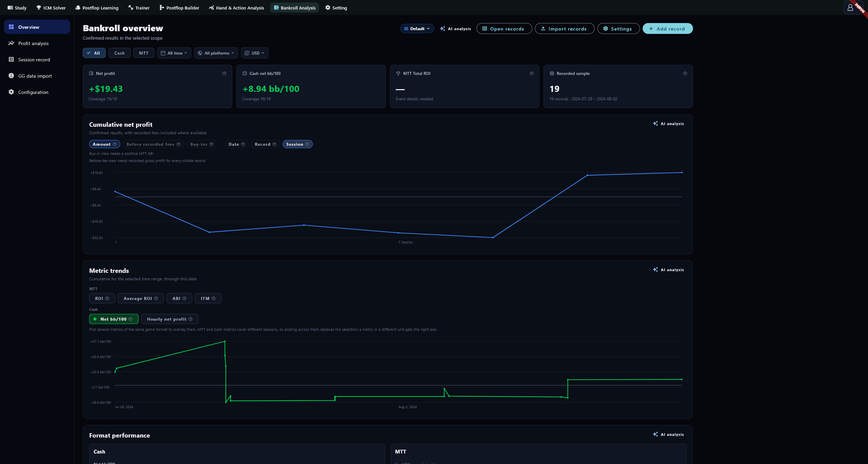
Task: Go to Profit analysis in sidebar
Action: (37, 43)
